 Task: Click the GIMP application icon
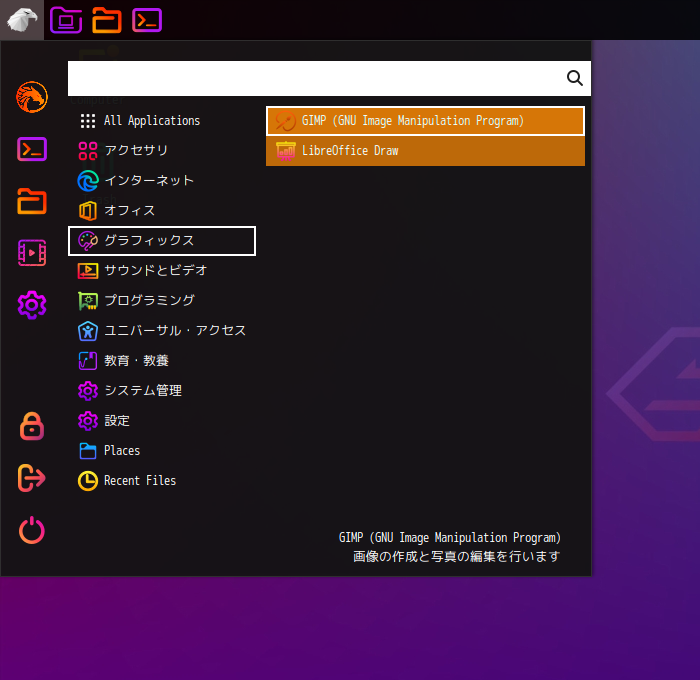[286, 121]
